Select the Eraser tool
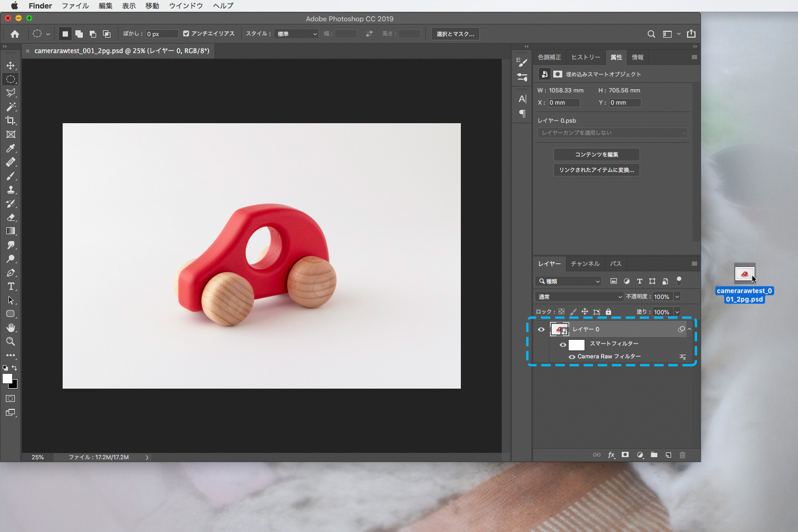 pyautogui.click(x=11, y=218)
